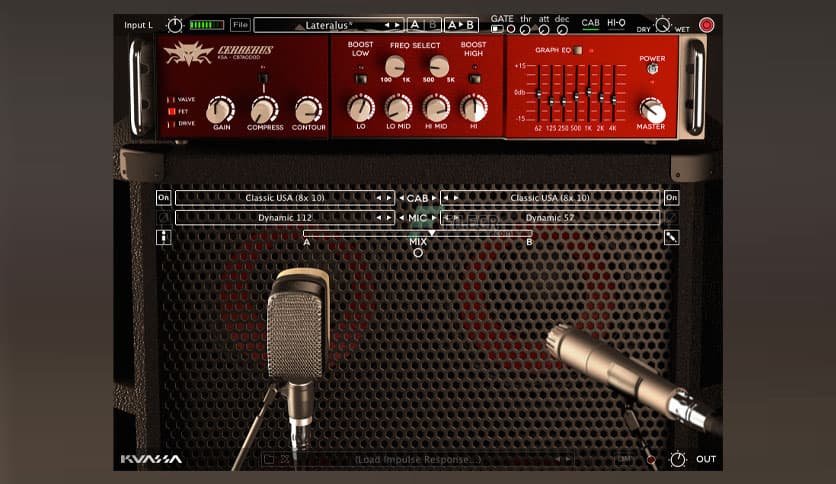Image resolution: width=836 pixels, height=484 pixels.
Task: Open the File menu
Action: [x=240, y=25]
